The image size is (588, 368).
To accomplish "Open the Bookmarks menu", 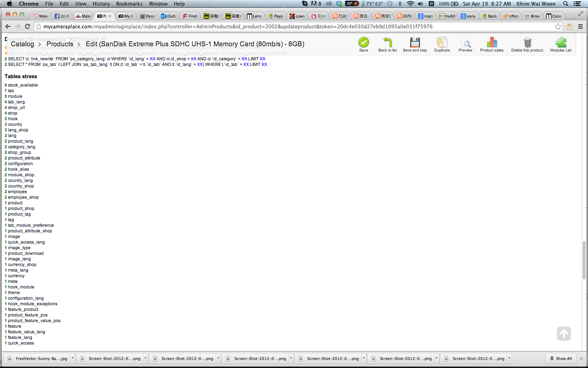I will click(x=129, y=4).
